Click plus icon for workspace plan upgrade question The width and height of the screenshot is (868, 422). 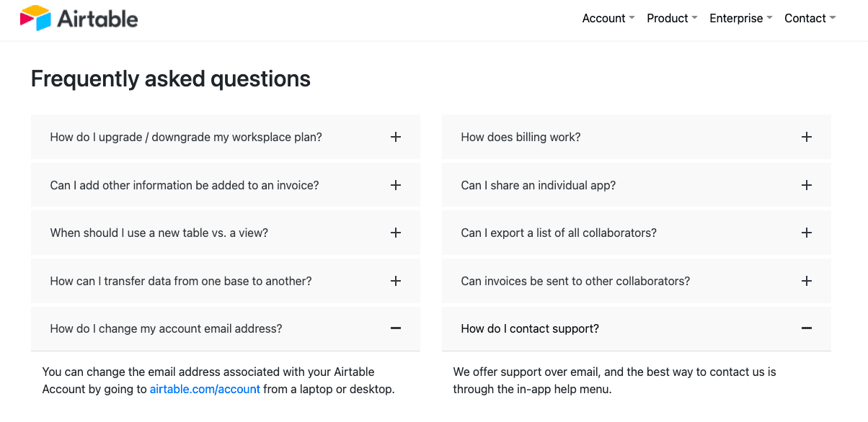click(396, 137)
